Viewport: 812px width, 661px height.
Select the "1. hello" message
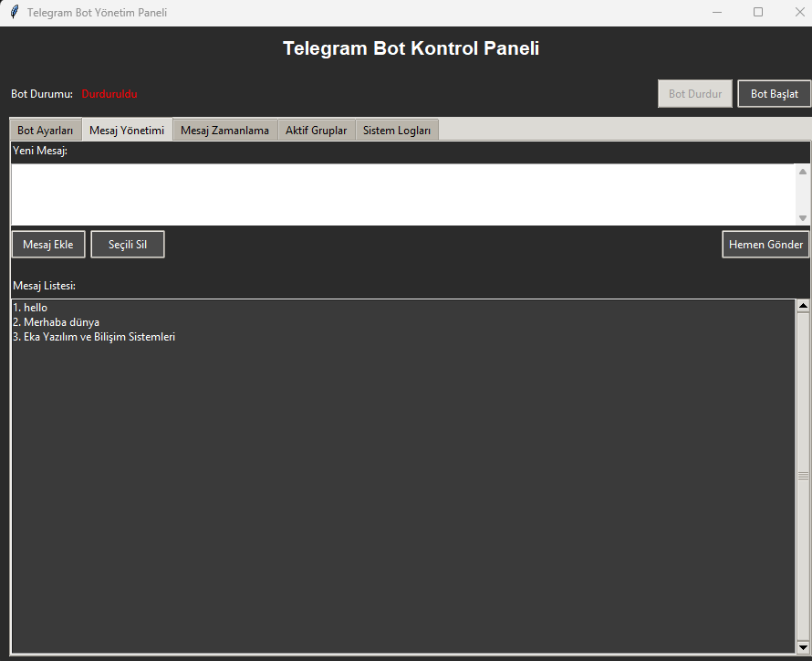click(x=31, y=308)
